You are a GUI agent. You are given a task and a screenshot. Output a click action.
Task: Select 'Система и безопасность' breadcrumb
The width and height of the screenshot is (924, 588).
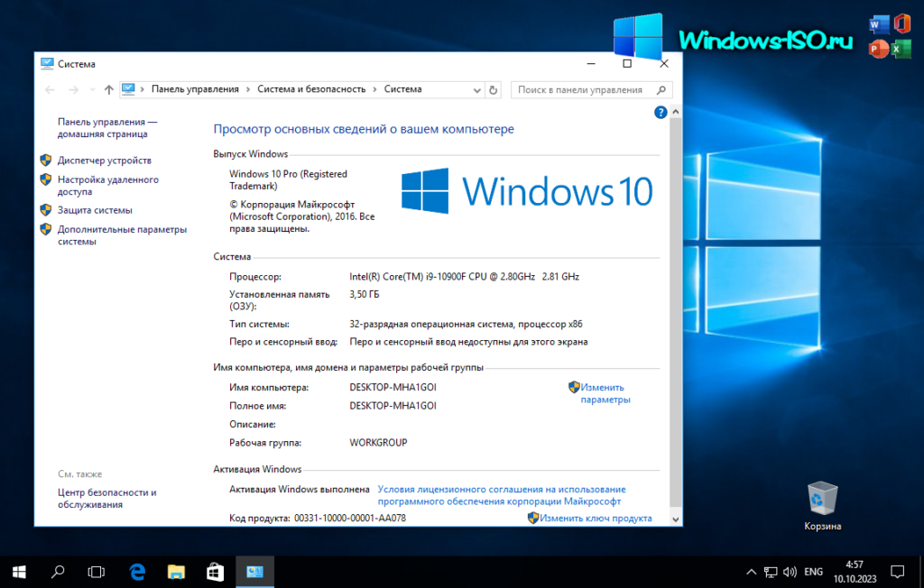coord(311,89)
